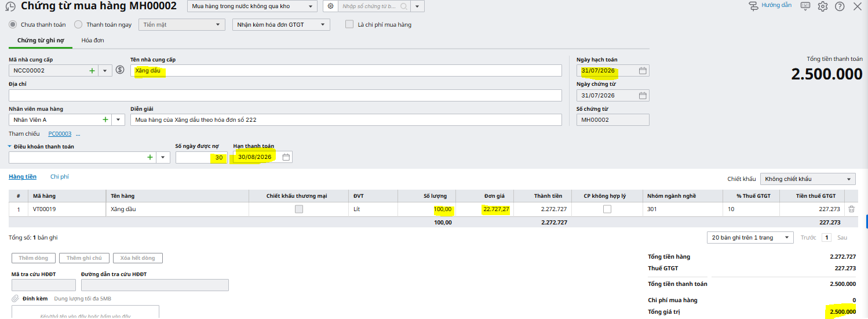Viewport: 868px width, 319px height.
Task: Toggle CP không hợp lý checkbox in row 1
Action: 607,209
